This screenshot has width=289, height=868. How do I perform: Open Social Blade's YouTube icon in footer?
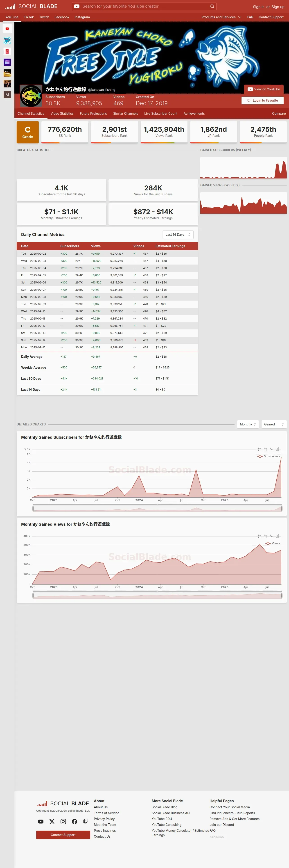point(41,822)
